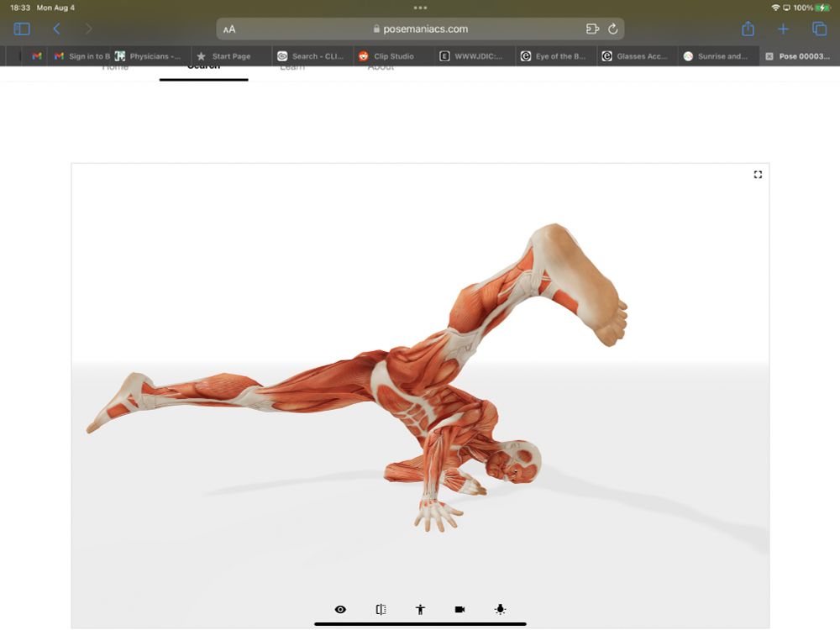Switch to the Search - CLI tab

point(312,55)
